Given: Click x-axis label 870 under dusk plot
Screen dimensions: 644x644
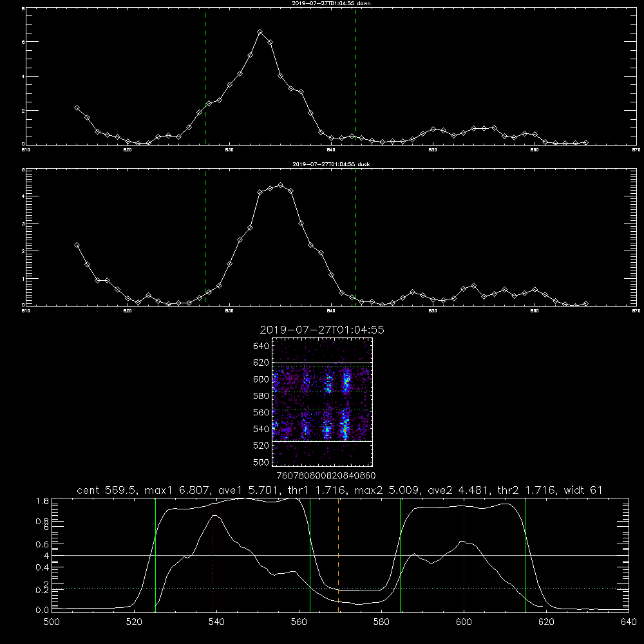Looking at the screenshot, I should click(x=636, y=311).
